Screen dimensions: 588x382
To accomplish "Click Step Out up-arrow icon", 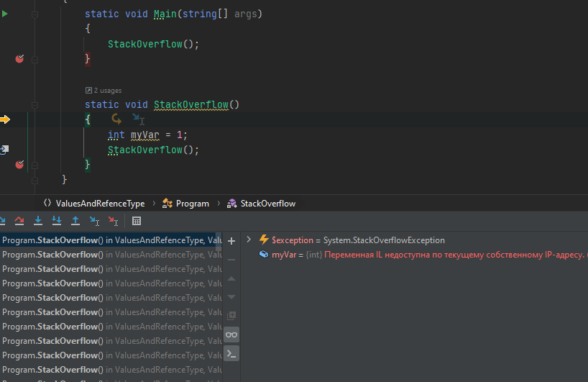I will [x=75, y=221].
